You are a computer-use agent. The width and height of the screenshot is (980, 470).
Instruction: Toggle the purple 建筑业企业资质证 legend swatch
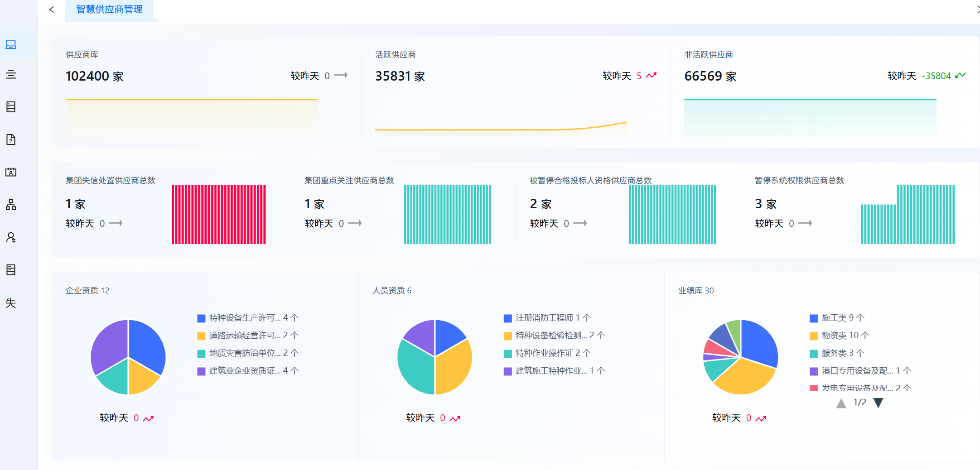coord(201,371)
